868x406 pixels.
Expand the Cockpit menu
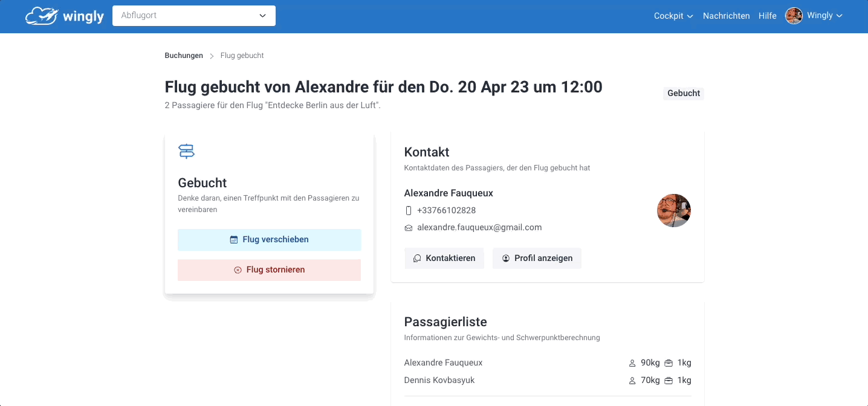tap(673, 16)
